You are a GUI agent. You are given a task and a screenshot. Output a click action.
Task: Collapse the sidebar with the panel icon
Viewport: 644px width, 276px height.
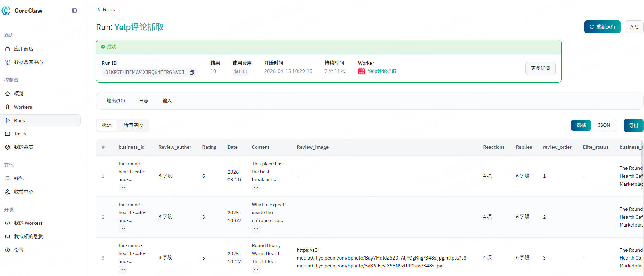(x=74, y=11)
